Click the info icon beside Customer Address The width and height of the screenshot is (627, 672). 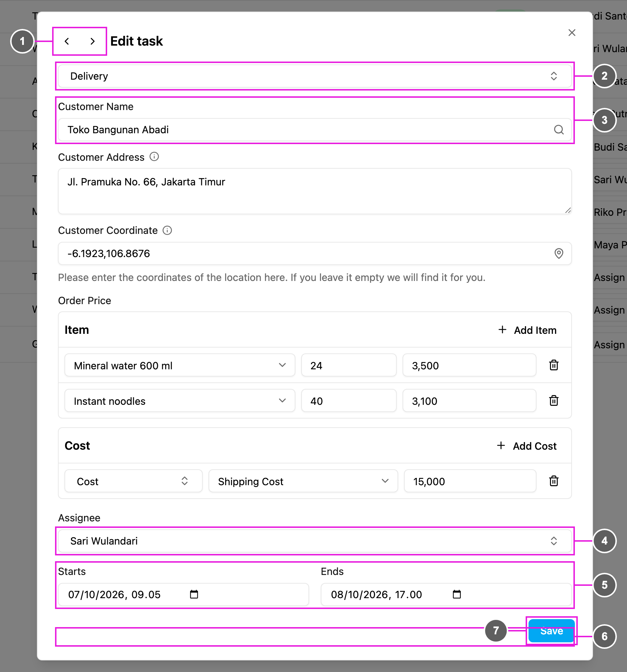(x=154, y=157)
